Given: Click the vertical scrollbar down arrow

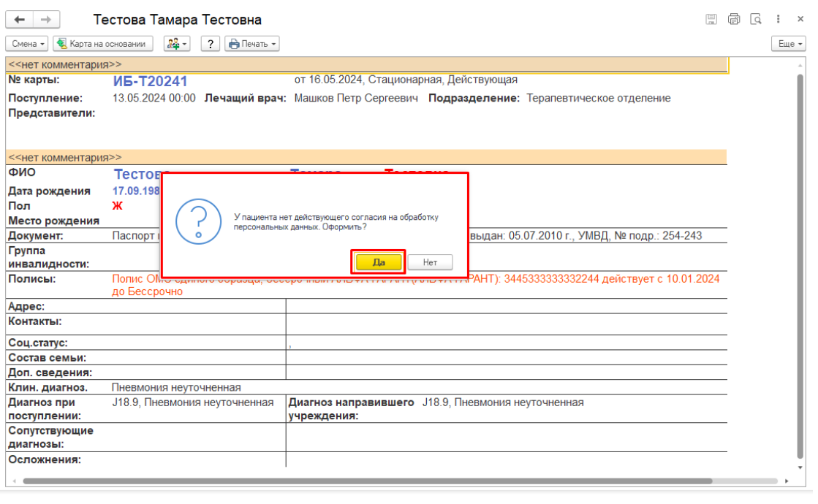Looking at the screenshot, I should [x=800, y=466].
